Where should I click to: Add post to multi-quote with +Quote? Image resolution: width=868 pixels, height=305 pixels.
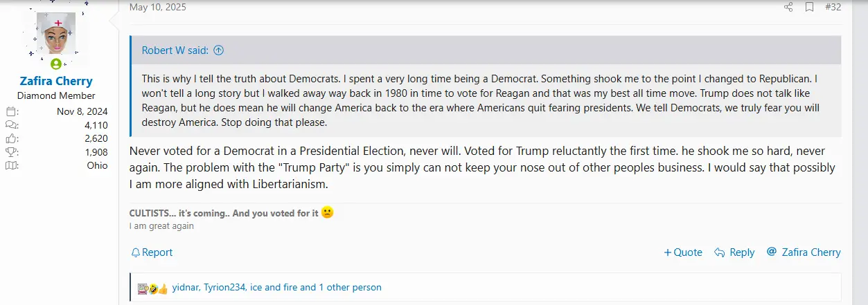pos(683,252)
